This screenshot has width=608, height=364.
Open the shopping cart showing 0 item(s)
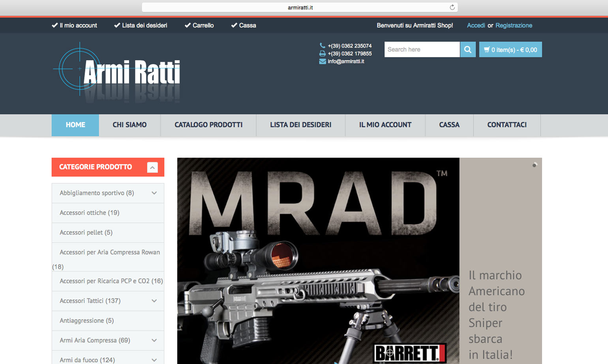tap(510, 50)
